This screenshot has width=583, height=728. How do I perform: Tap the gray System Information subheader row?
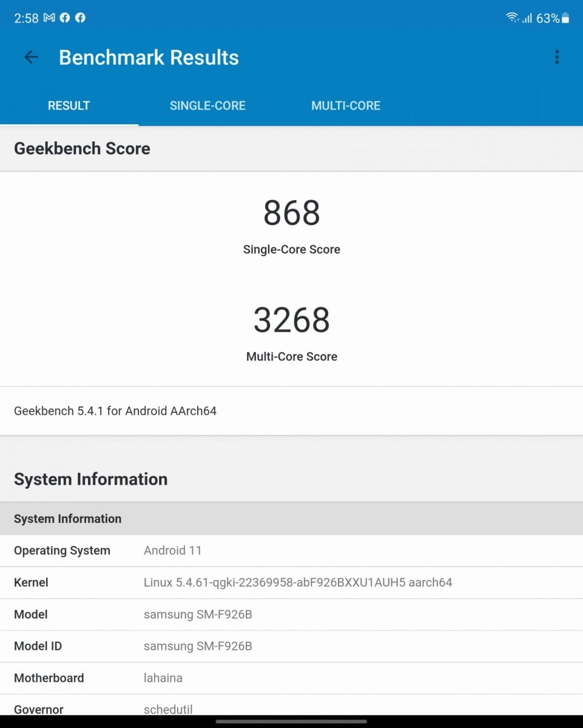click(291, 519)
